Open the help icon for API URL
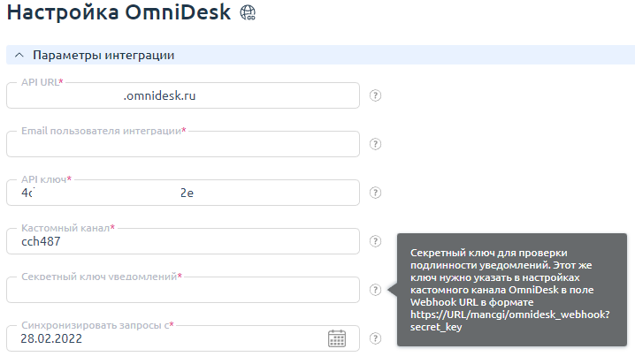The image size is (635, 364). pos(375,95)
